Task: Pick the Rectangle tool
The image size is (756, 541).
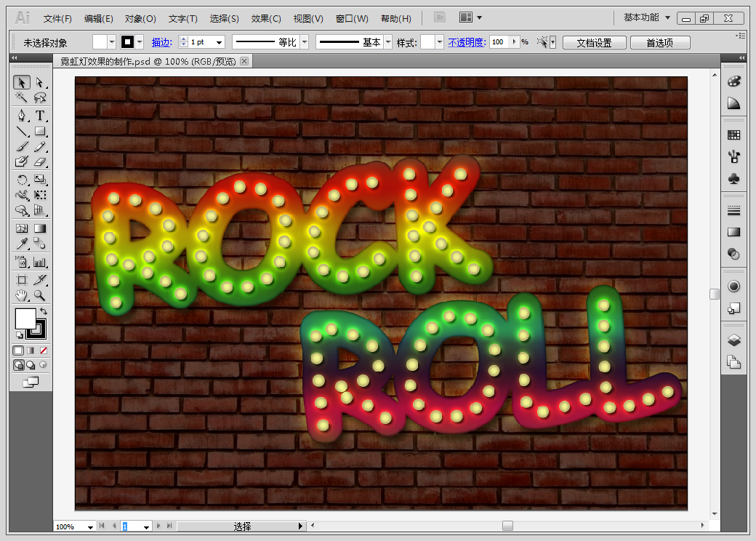Action: (39, 131)
